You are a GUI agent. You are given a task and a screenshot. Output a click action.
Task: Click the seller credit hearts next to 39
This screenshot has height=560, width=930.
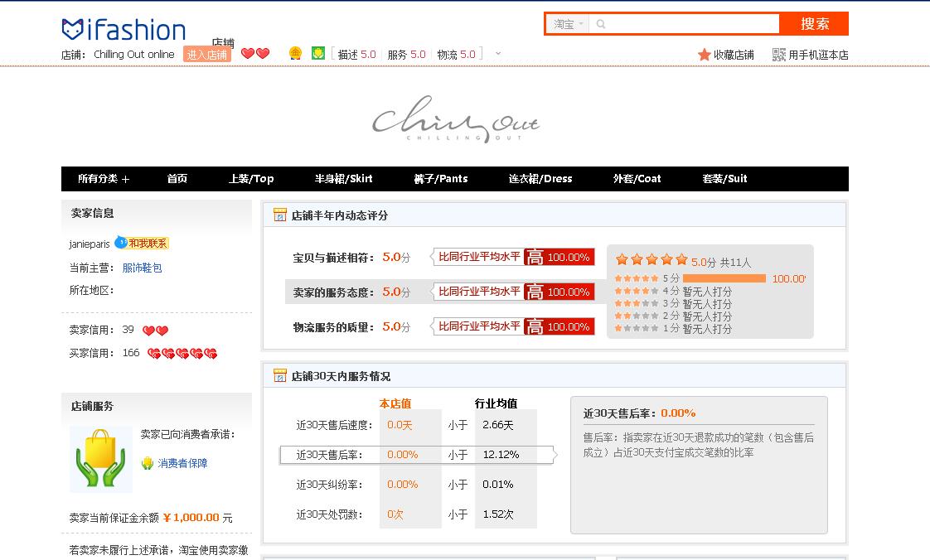click(155, 331)
